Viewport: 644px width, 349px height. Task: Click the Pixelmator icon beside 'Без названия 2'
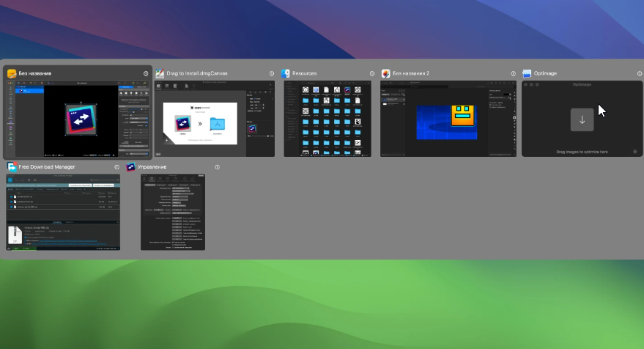(385, 73)
